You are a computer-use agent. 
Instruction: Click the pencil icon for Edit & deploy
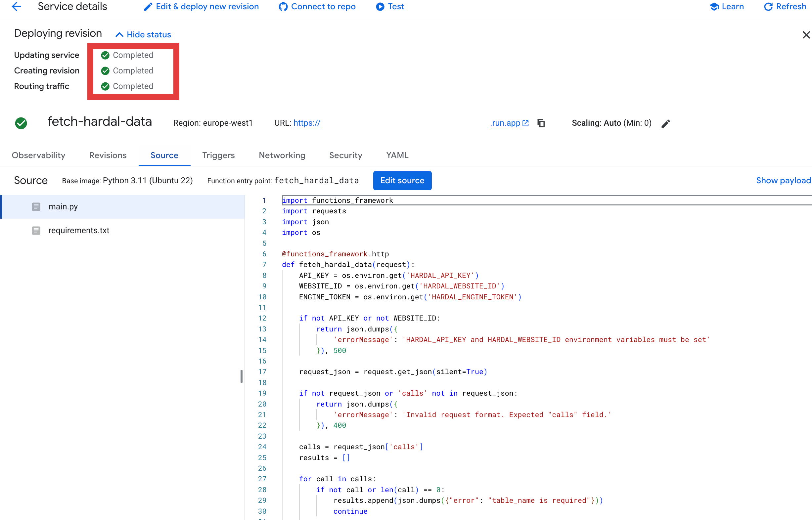(x=148, y=7)
